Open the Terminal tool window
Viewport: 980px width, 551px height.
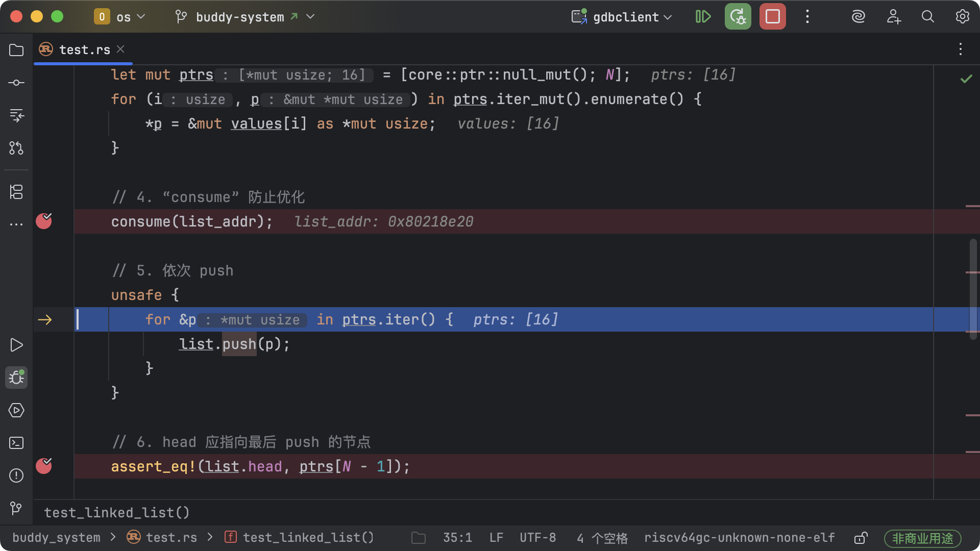point(16,443)
